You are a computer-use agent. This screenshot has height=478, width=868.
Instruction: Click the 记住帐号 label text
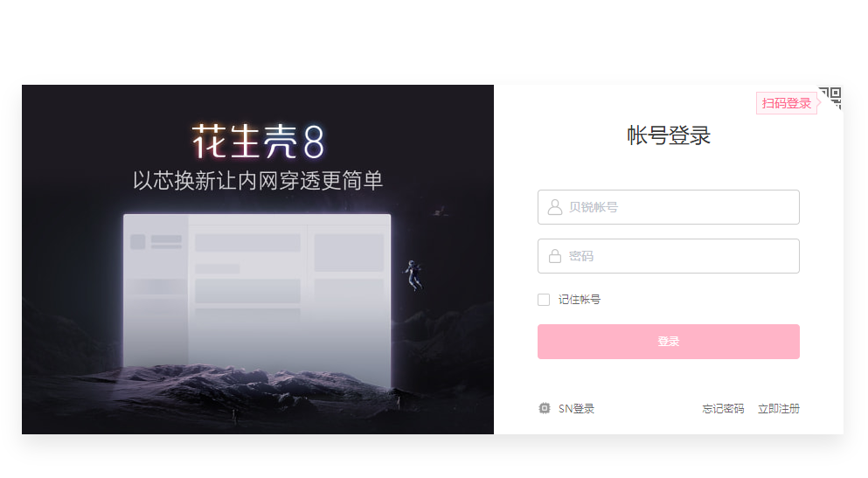(x=579, y=300)
